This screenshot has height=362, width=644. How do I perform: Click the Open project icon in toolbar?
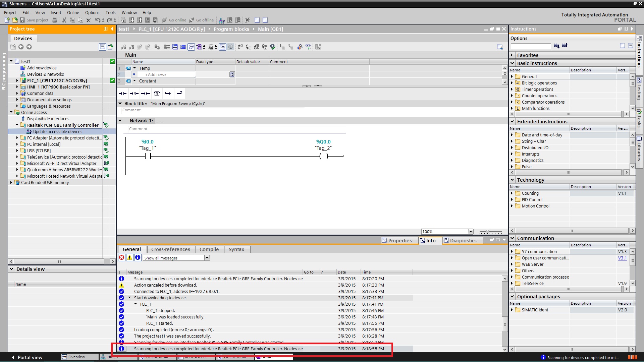click(x=15, y=20)
